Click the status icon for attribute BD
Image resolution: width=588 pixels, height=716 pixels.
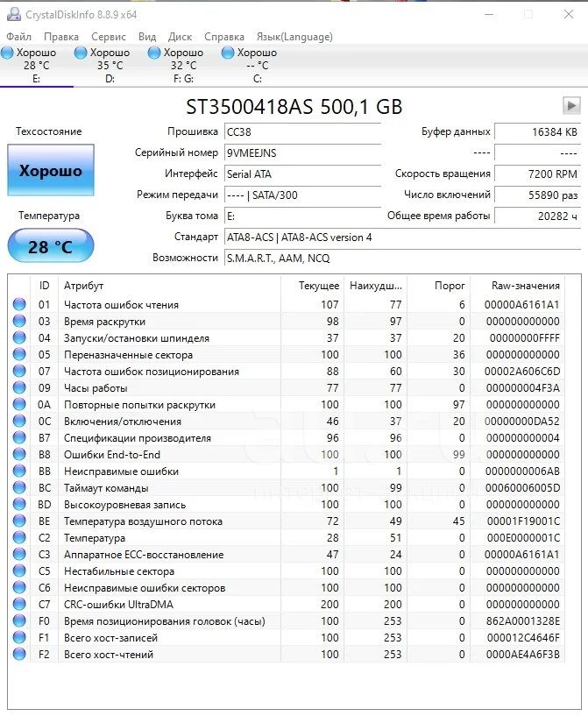(x=19, y=504)
